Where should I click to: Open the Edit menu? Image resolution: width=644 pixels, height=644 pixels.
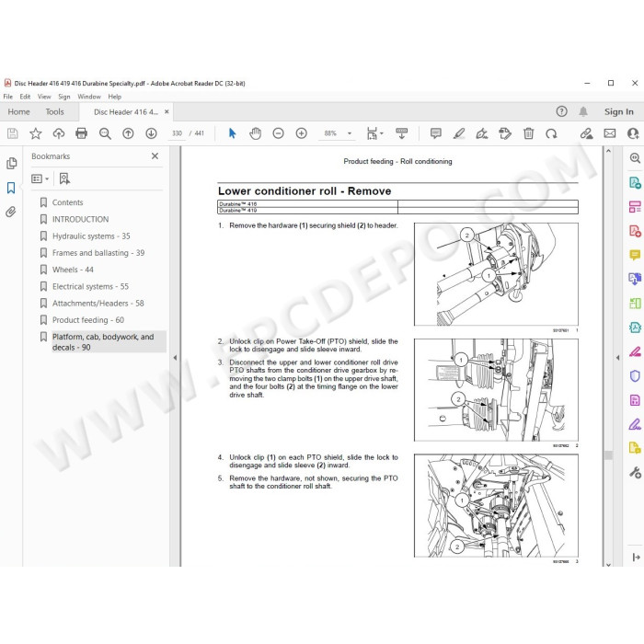point(25,97)
